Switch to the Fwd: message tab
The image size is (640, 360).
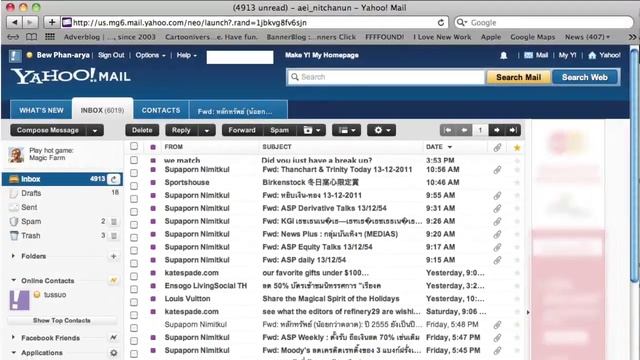[x=238, y=110]
